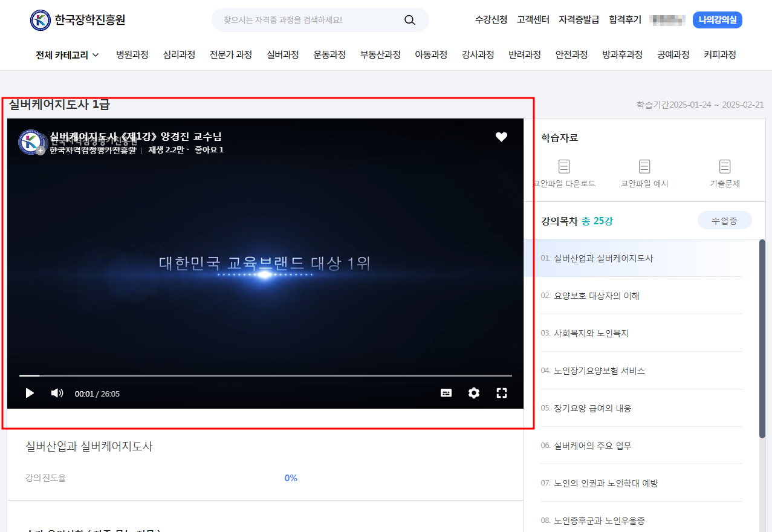
Task: Click the 교안파일 다운로드 document icon
Action: pyautogui.click(x=564, y=166)
